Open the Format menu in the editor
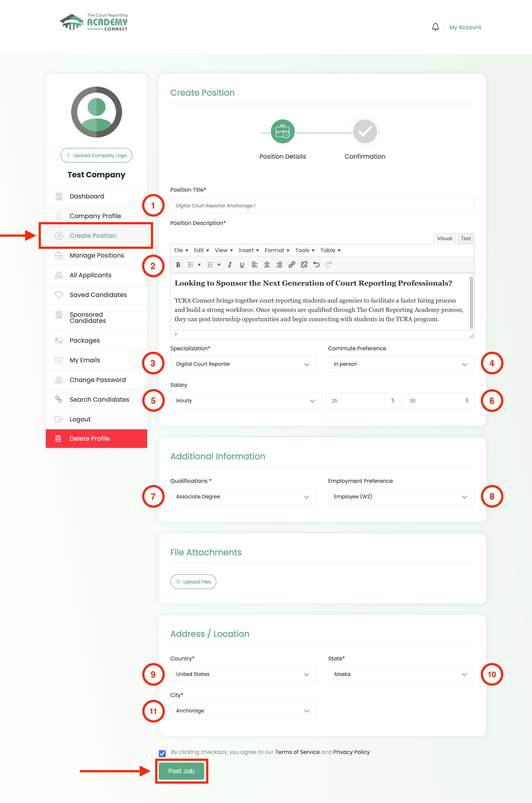 277,250
